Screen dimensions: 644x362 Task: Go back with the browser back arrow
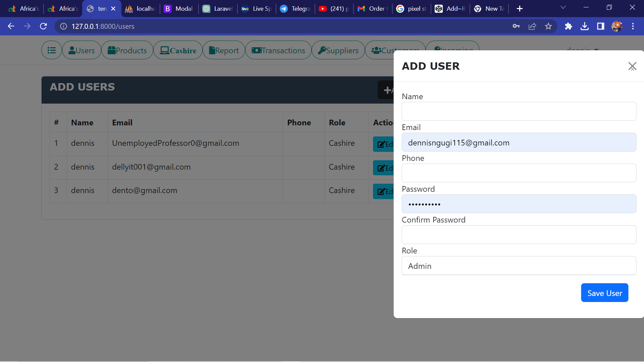pyautogui.click(x=11, y=26)
